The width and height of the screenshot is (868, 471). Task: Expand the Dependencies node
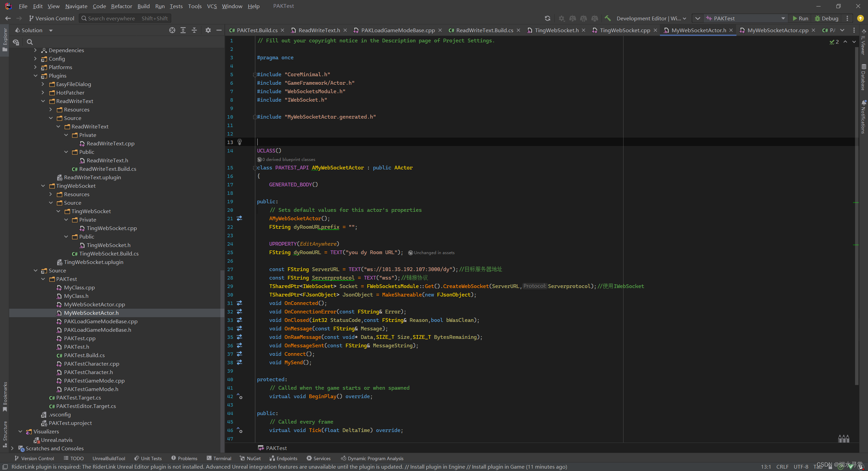pos(35,50)
